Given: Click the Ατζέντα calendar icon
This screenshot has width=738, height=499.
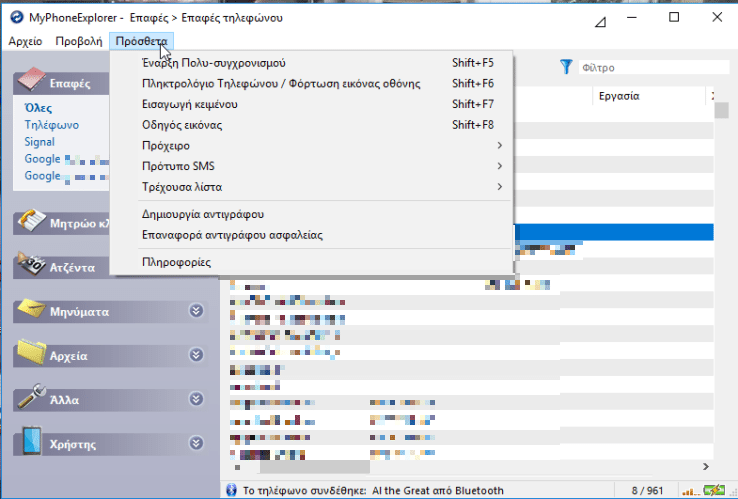Looking at the screenshot, I should (x=31, y=265).
